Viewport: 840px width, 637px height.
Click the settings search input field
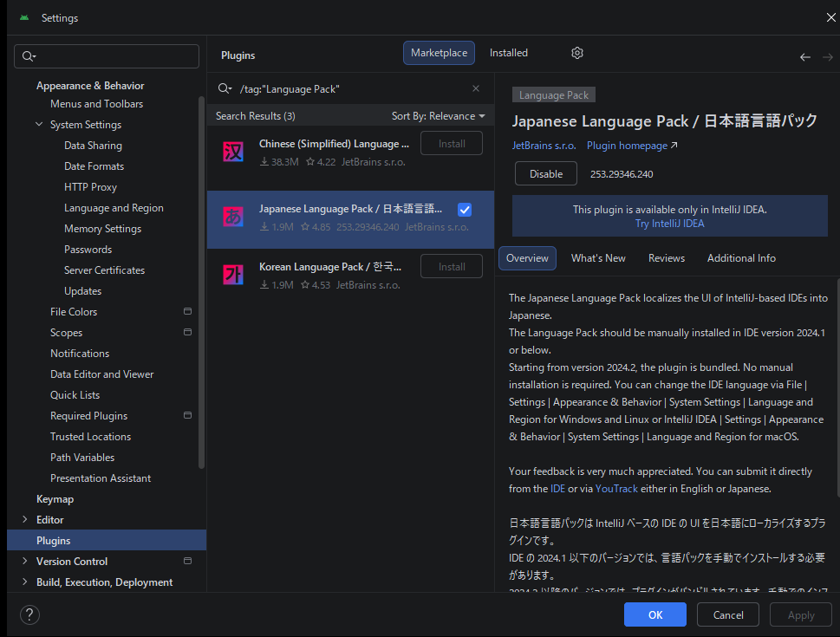[113, 56]
